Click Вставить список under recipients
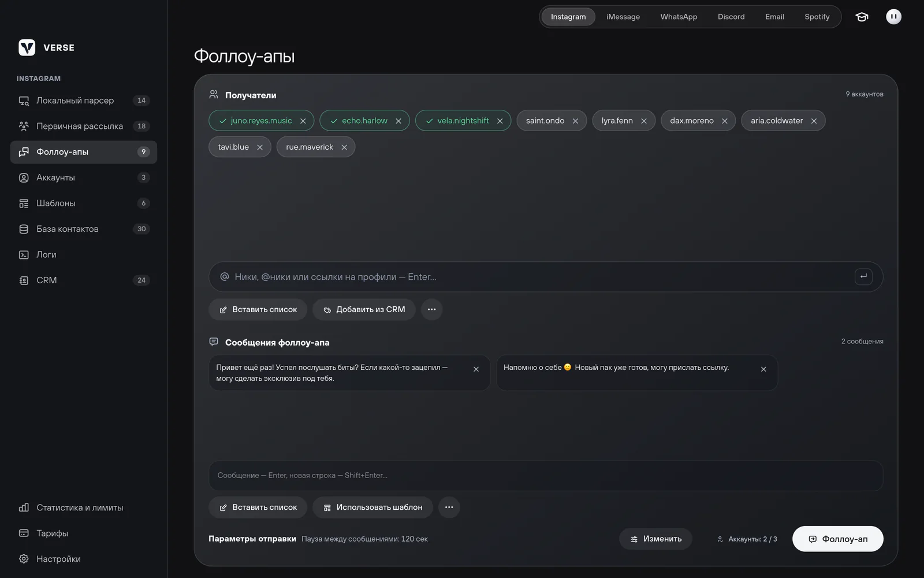 pos(258,309)
